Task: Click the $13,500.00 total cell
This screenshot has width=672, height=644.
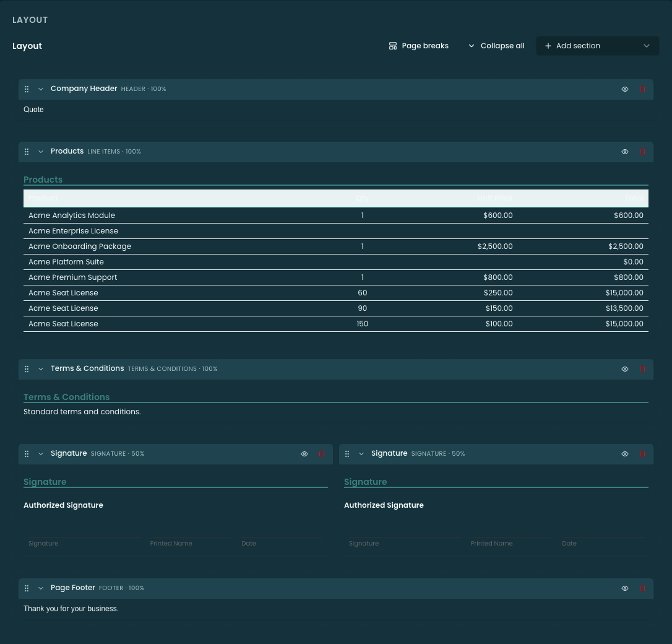Action: click(x=624, y=308)
